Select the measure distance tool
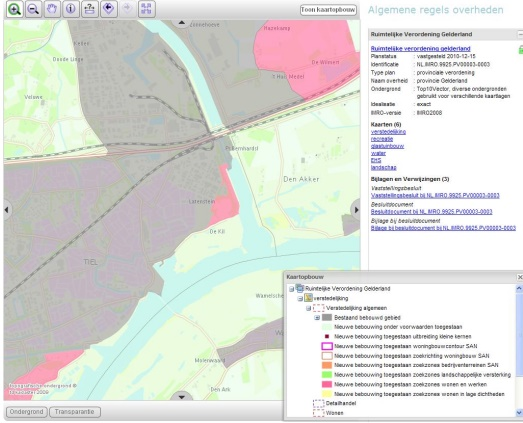The height and width of the screenshot is (423, 523). pyautogui.click(x=89, y=9)
